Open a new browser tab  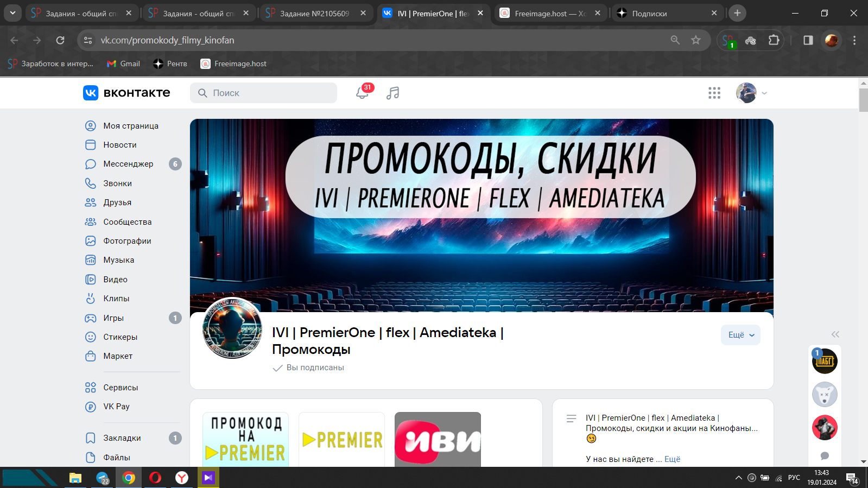click(x=737, y=13)
